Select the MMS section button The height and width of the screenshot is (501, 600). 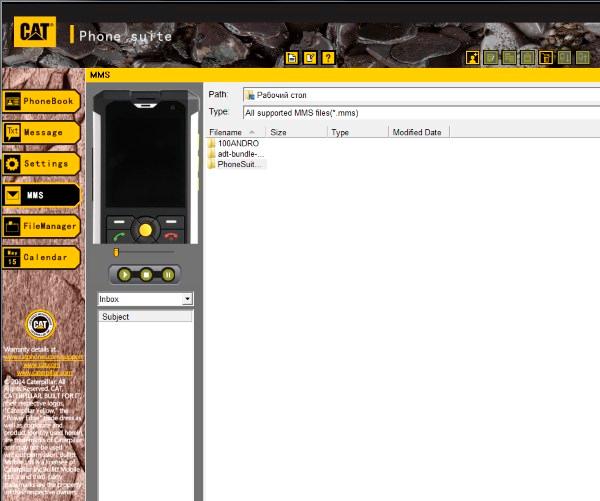click(41, 195)
